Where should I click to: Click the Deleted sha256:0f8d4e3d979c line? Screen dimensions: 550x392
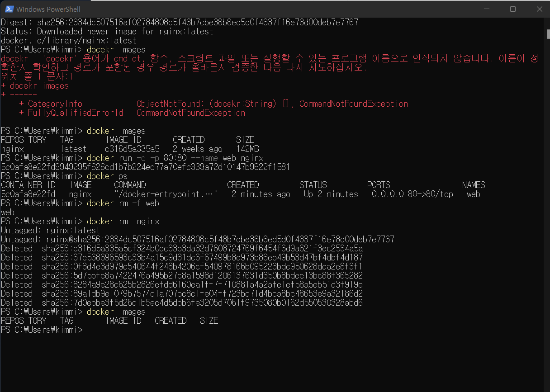(x=182, y=266)
